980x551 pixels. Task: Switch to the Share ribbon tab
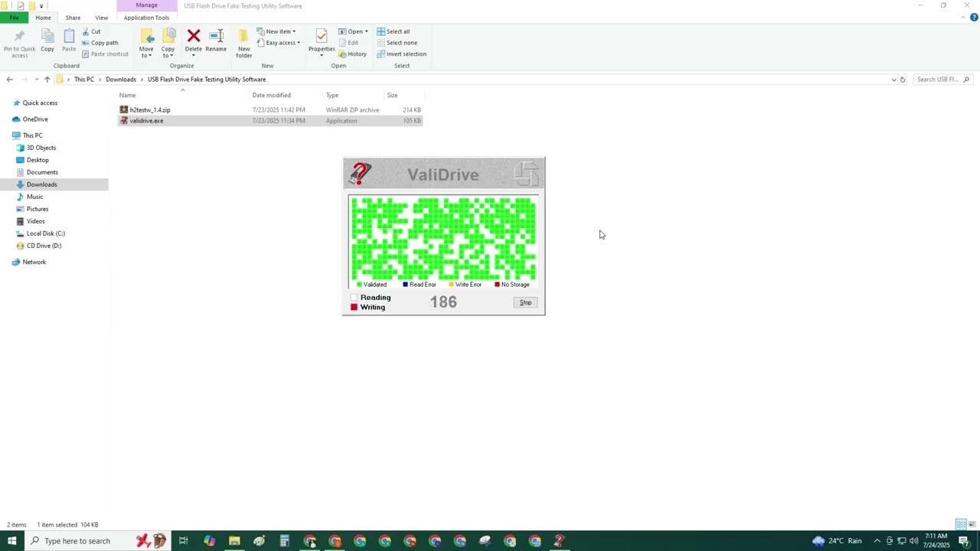coord(73,18)
